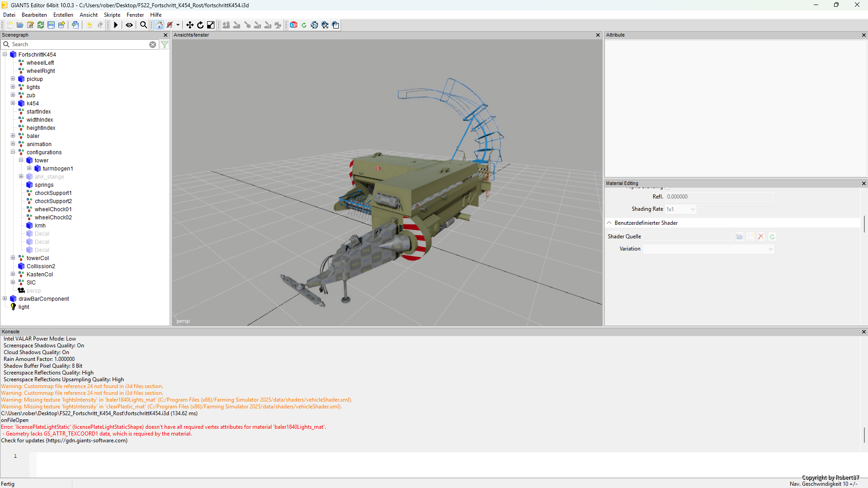Screen dimensions: 868x488
Task: Close the Konsole panel
Action: 864,332
